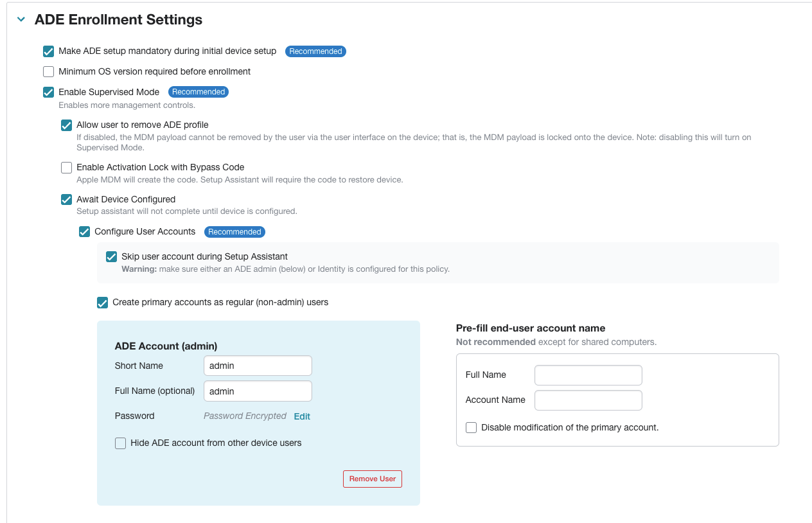Click the Recommended badge next to Supervised Mode
The height and width of the screenshot is (523, 812).
(x=199, y=92)
